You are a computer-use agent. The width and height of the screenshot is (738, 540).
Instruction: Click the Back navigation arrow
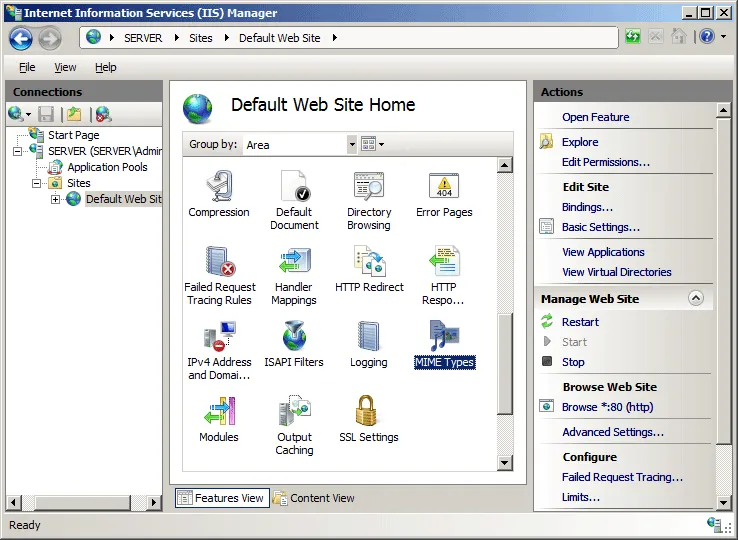(x=21, y=38)
